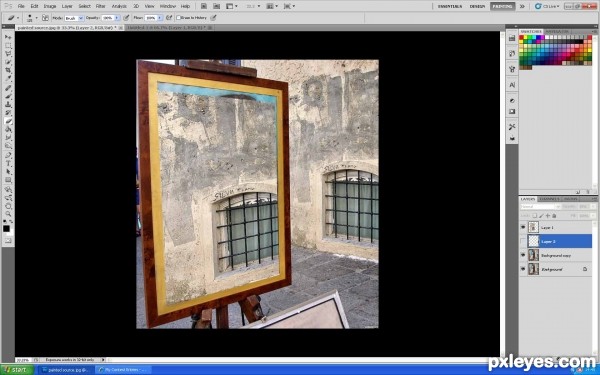Show Layer 2 by clicking visibility box
600x375 pixels.
click(523, 241)
